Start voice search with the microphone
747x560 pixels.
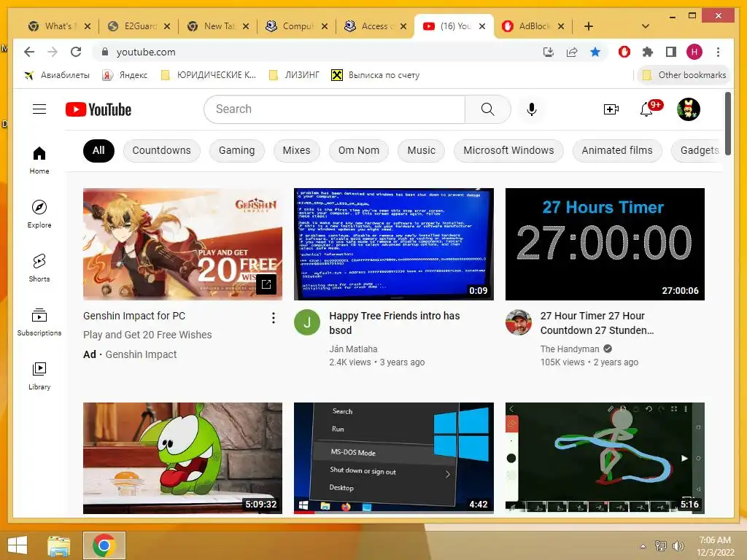pyautogui.click(x=532, y=109)
